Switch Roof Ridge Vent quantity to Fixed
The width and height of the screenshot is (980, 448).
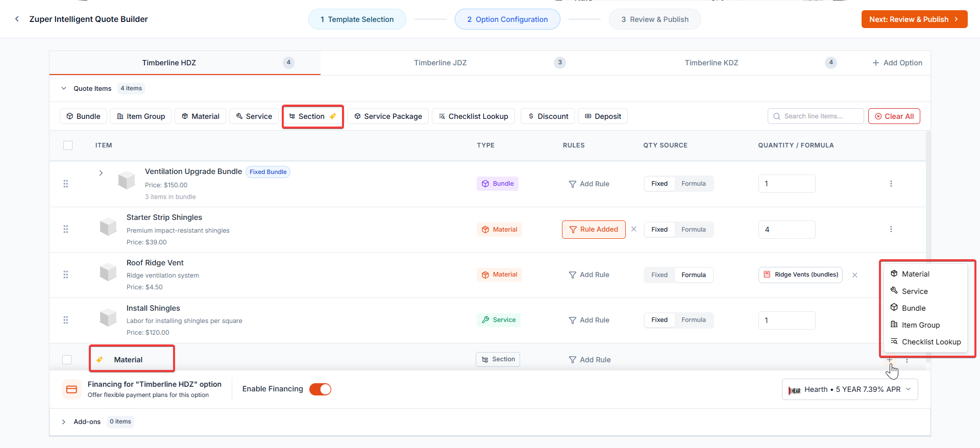[659, 275]
